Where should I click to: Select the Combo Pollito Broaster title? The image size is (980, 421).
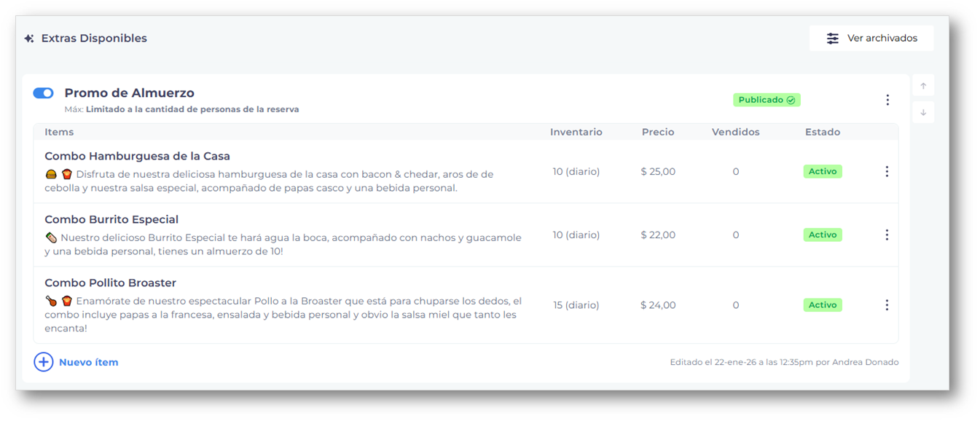tap(110, 283)
